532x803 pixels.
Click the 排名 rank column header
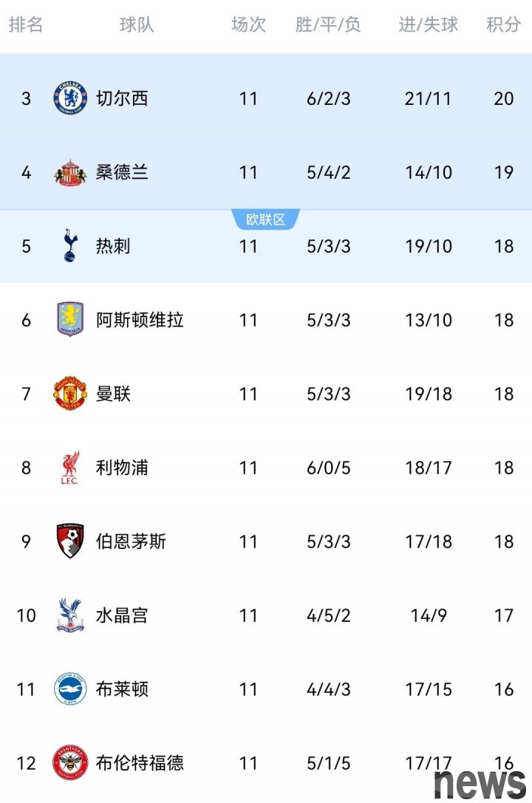26,24
